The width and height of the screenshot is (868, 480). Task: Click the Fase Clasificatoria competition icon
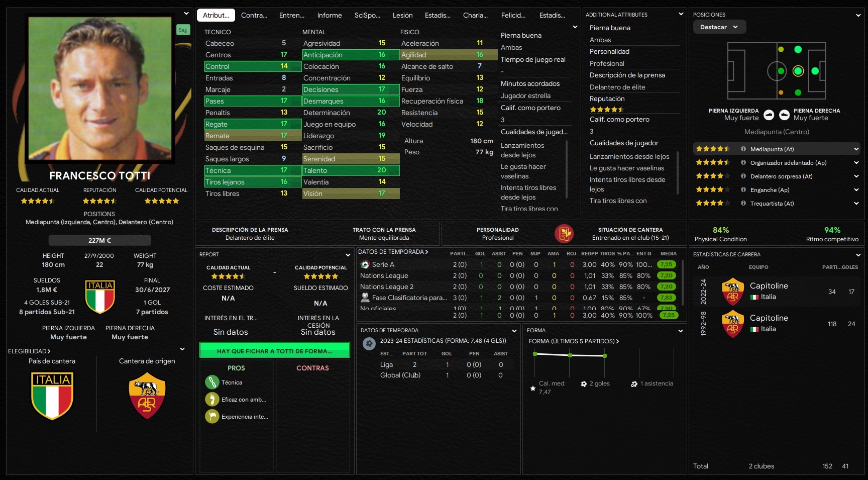click(x=365, y=298)
